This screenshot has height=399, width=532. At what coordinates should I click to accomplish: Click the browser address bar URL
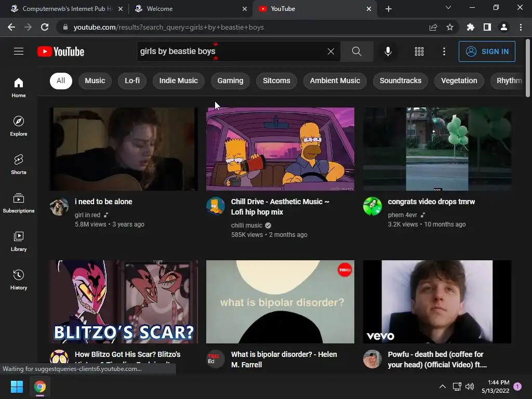(x=169, y=27)
